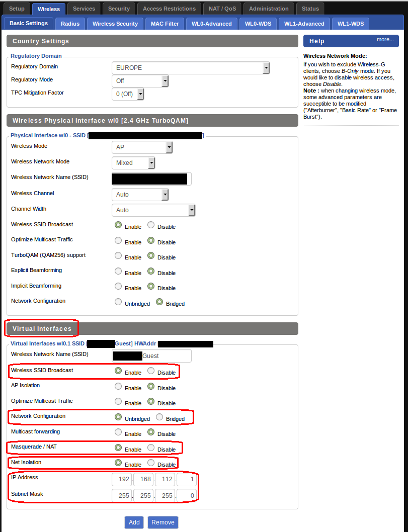Select Enable for Masquerade / NAT

coord(118,448)
